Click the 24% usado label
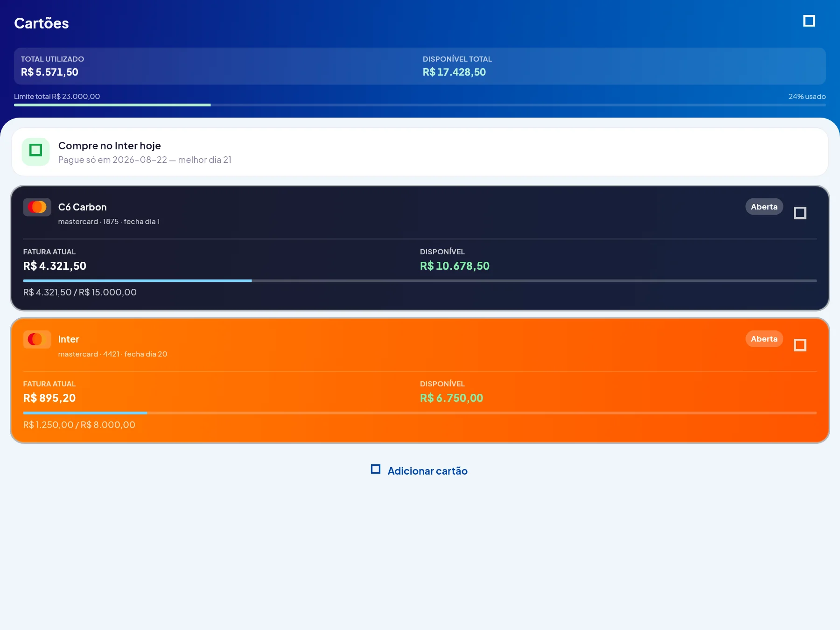The width and height of the screenshot is (840, 630). (807, 97)
